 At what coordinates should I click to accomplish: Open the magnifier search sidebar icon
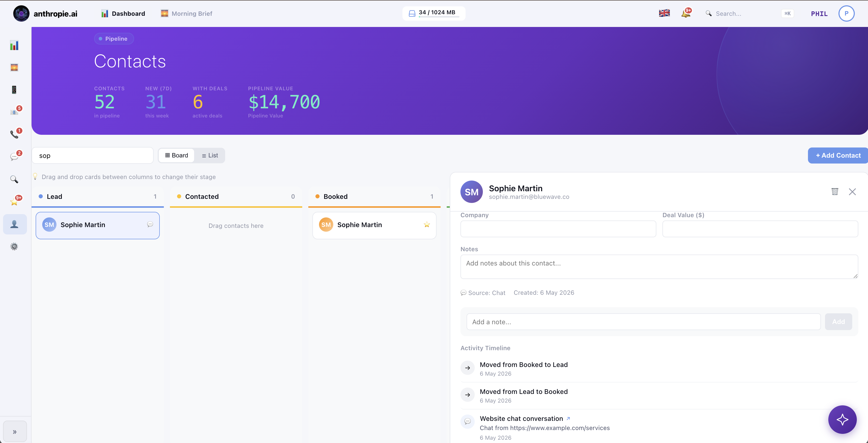click(x=14, y=179)
